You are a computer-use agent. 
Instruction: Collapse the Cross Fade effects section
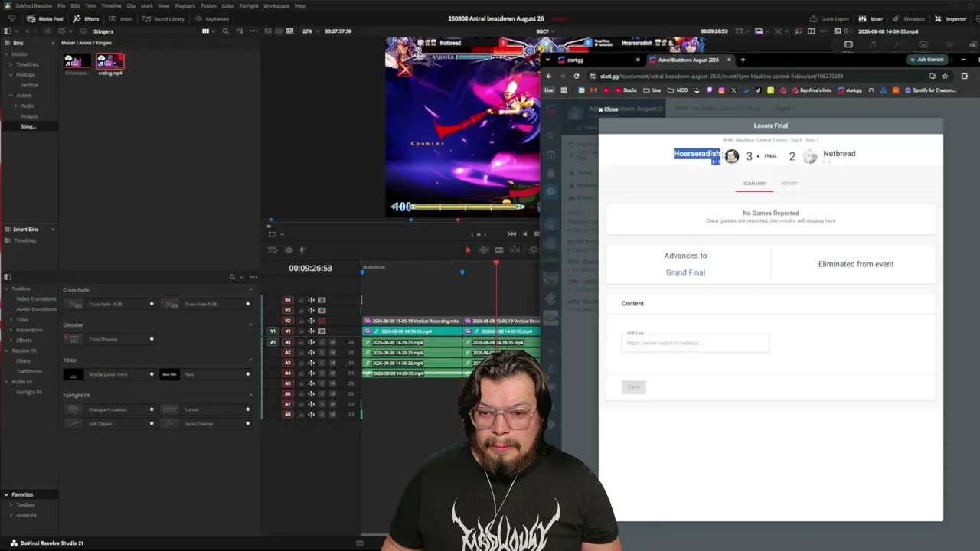click(250, 289)
